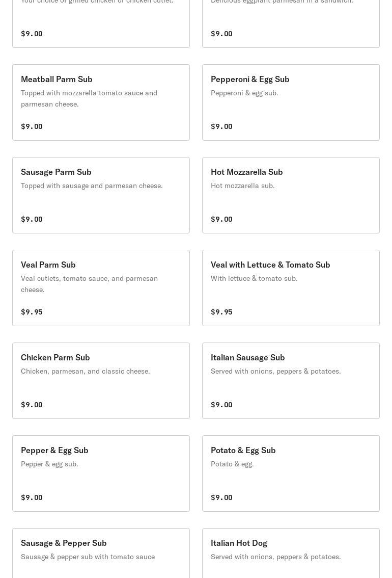This screenshot has height=578, width=392.
Task: Open the Hot Mozzarella Sub card
Action: point(291,195)
